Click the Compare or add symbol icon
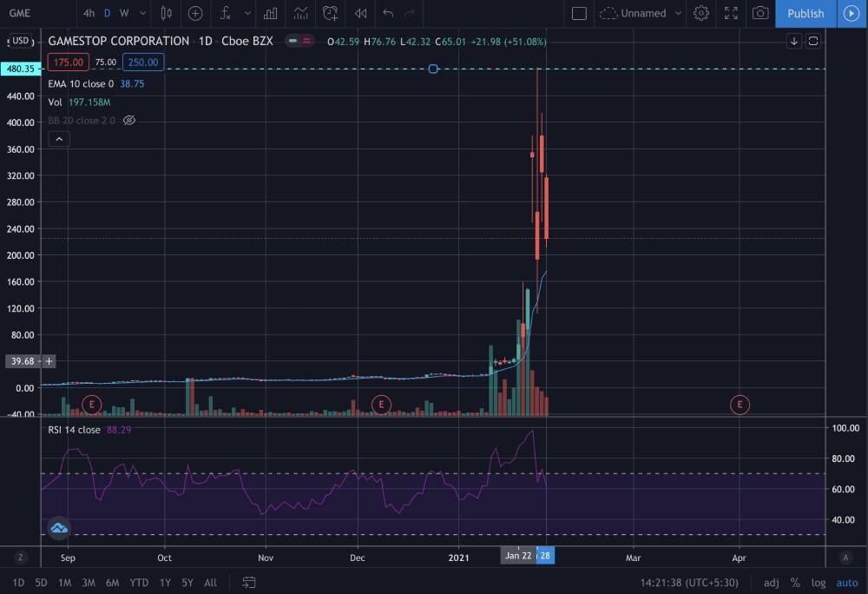Viewport: 868px width, 594px height. (x=194, y=13)
